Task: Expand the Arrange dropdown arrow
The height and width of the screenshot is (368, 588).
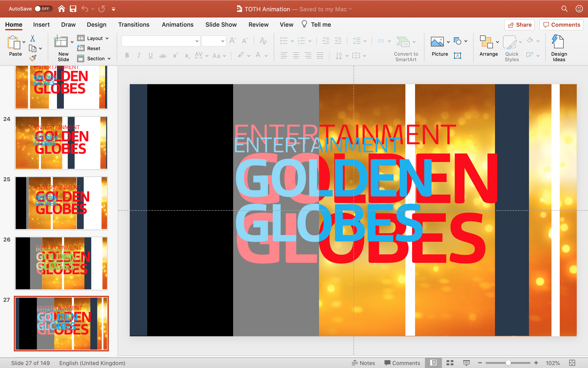Action: pyautogui.click(x=497, y=42)
